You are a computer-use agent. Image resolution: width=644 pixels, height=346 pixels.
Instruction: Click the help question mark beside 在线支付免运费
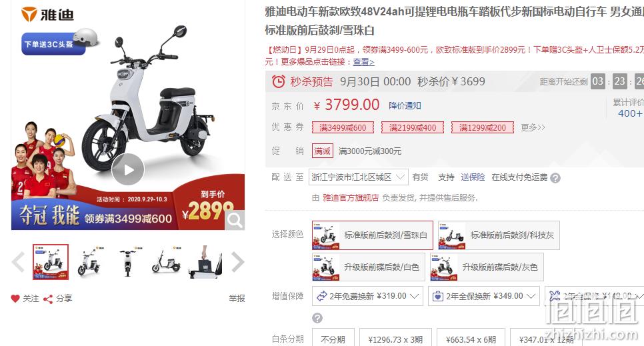click(x=555, y=178)
